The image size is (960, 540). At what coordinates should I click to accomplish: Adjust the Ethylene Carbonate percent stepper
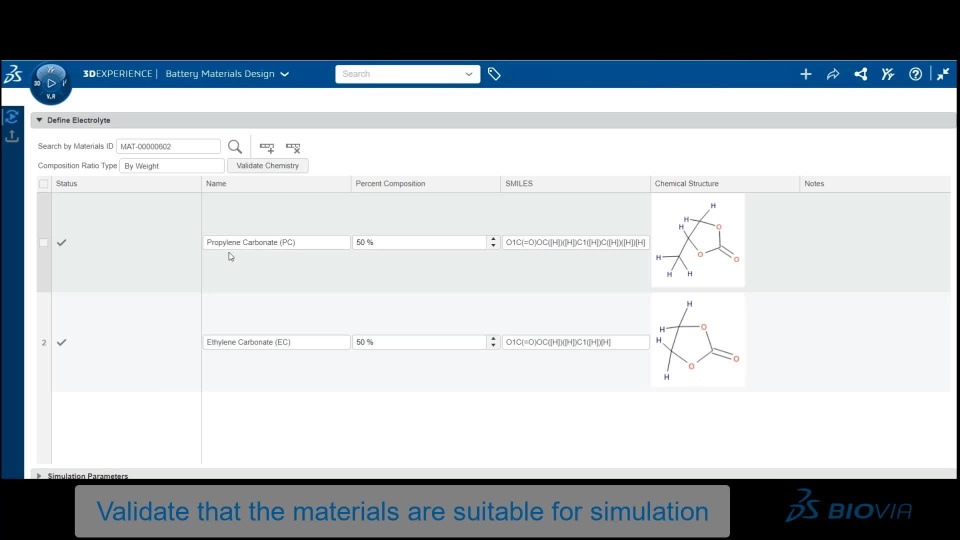pyautogui.click(x=493, y=342)
